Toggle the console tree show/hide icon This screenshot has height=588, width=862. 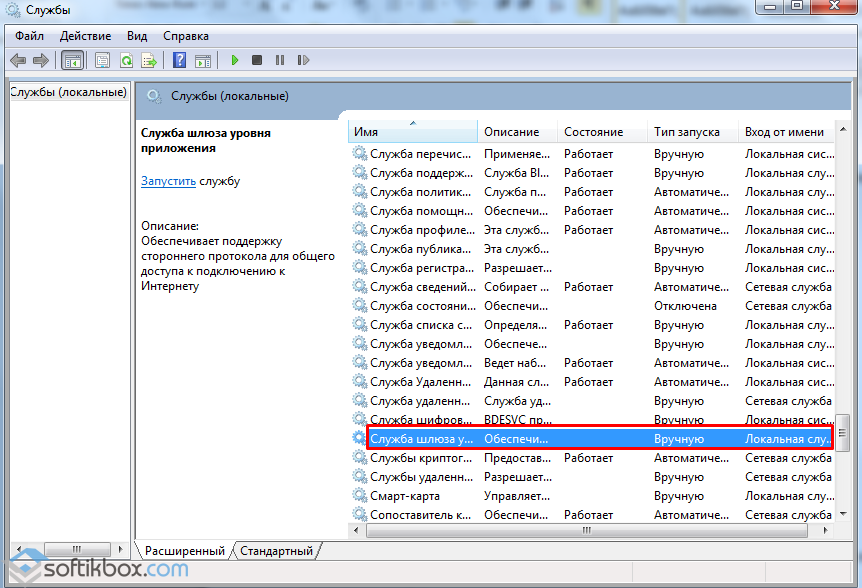(x=73, y=61)
